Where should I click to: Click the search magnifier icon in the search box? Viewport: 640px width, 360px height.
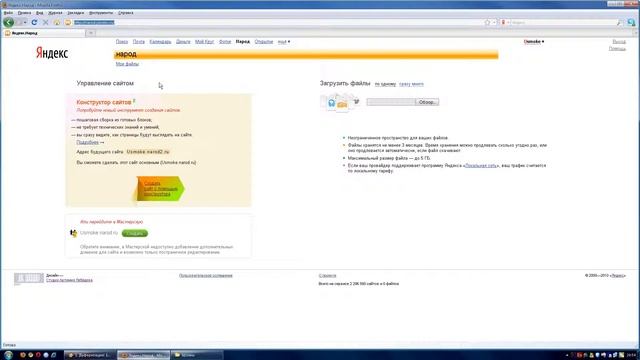click(619, 23)
